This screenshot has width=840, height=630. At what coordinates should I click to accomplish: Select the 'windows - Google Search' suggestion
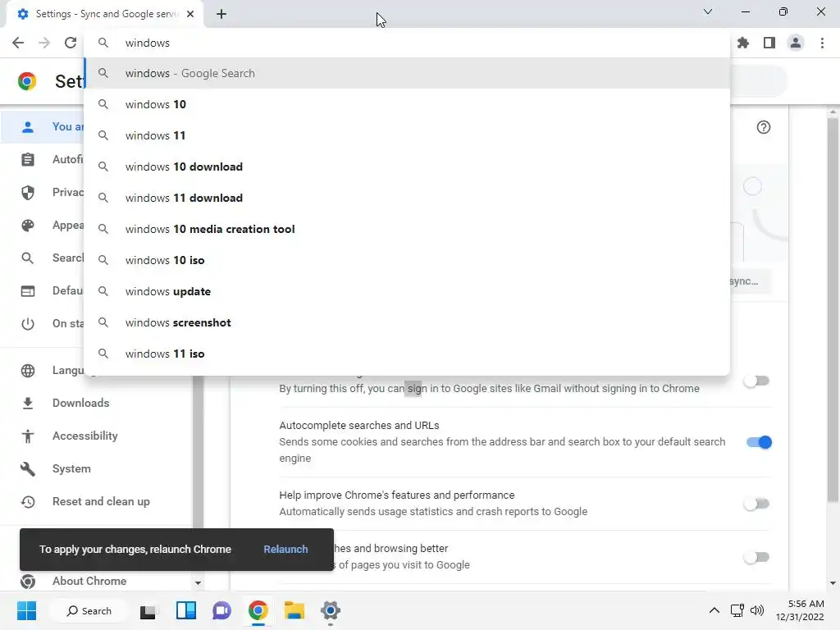[407, 73]
